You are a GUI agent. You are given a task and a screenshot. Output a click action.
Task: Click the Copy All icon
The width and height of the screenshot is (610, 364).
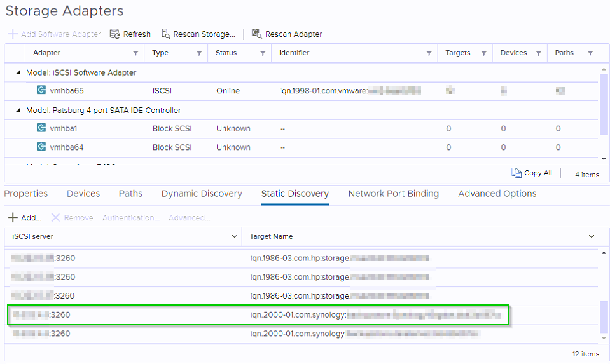coord(516,173)
